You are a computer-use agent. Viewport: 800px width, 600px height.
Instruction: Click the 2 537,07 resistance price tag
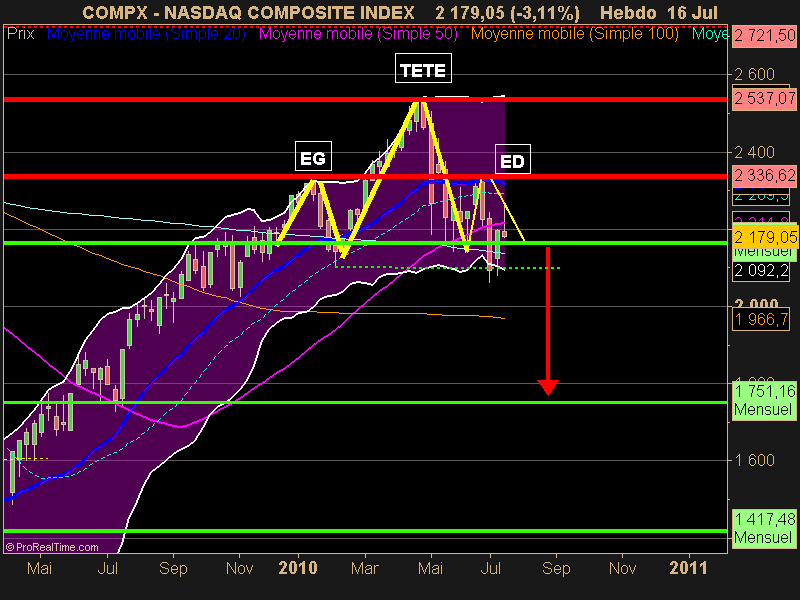764,98
